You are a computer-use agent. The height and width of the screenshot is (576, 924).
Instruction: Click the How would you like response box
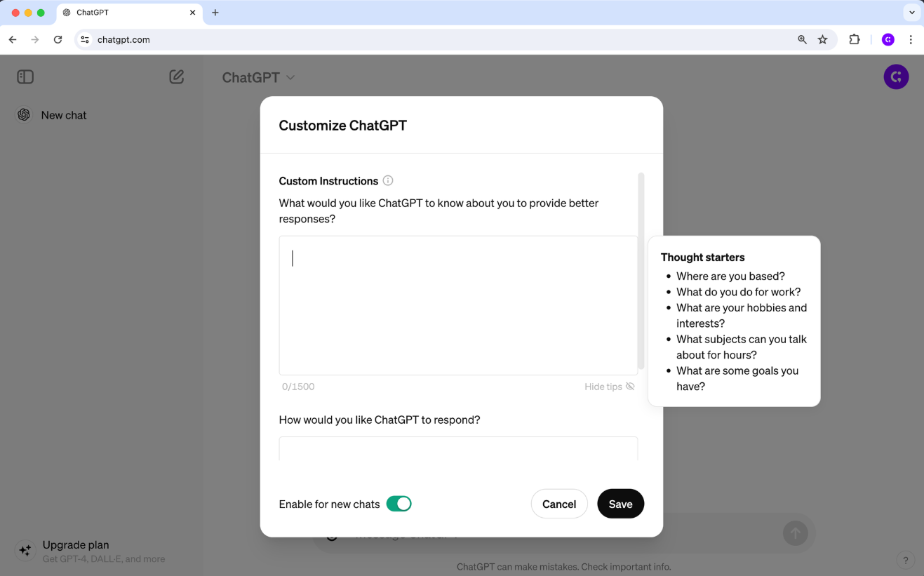(458, 448)
